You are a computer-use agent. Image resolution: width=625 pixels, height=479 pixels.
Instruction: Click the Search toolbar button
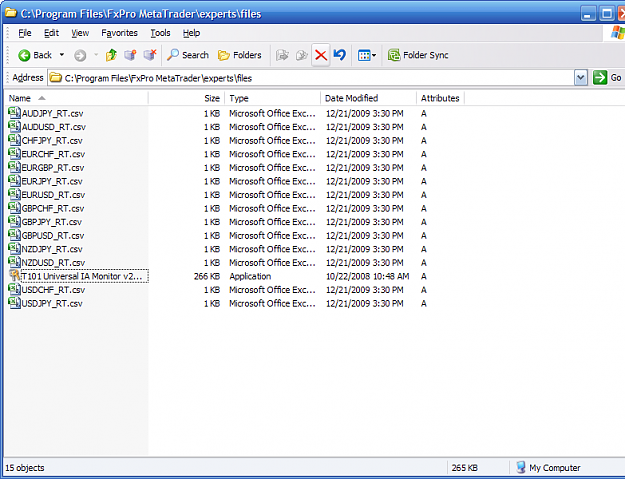188,55
